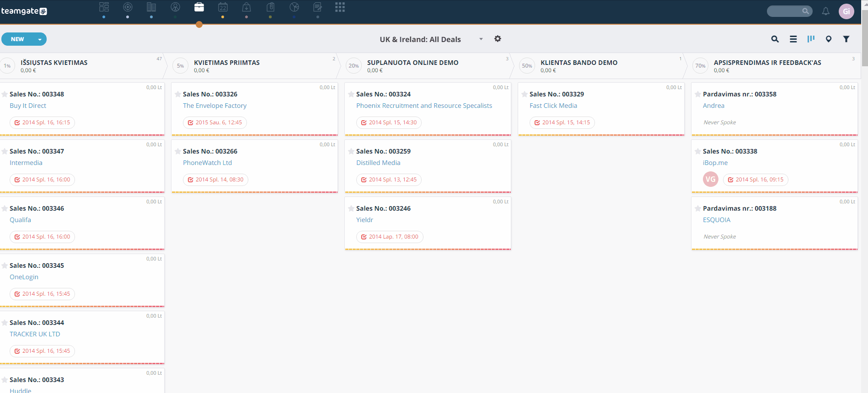Open the products shopping bag icon
The height and width of the screenshot is (393, 868).
coord(246,7)
